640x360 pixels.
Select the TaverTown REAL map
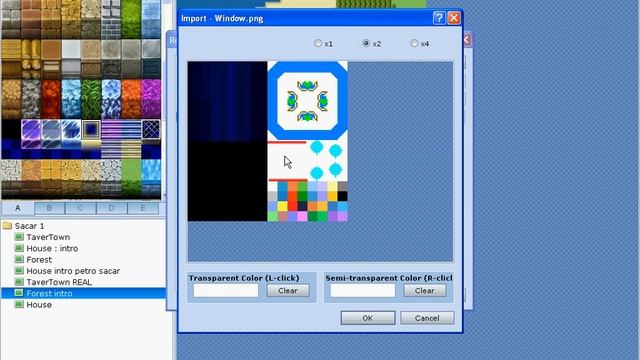59,282
